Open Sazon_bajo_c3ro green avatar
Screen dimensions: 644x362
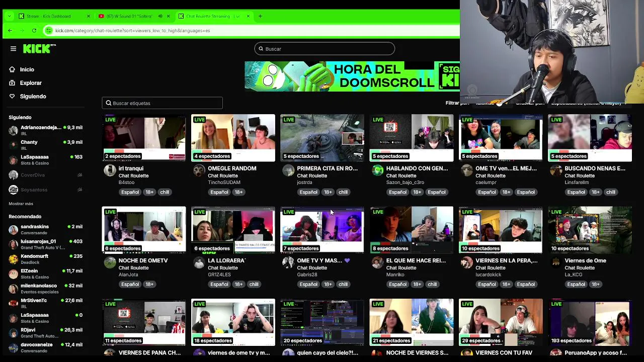point(377,170)
